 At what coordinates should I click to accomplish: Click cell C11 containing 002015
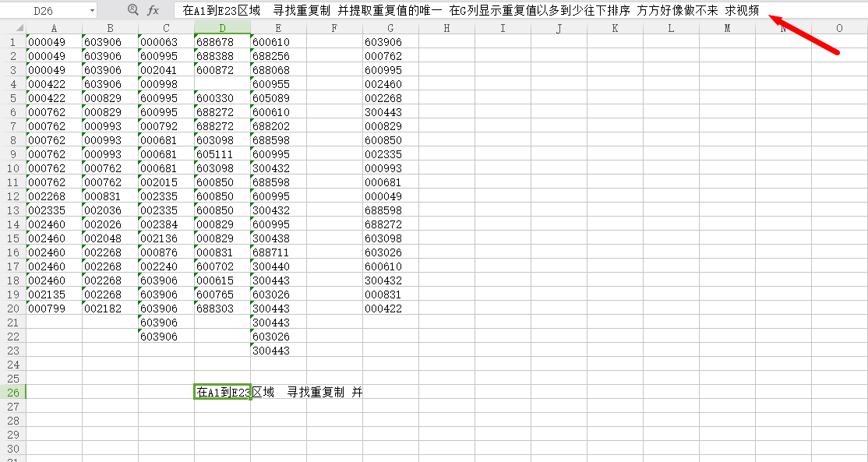point(166,182)
